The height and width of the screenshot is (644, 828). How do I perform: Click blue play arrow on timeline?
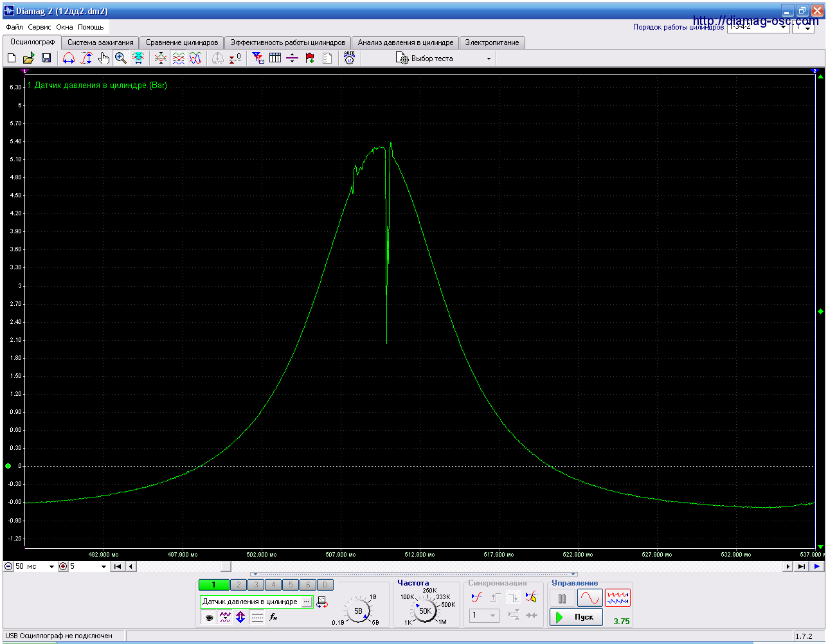tap(816, 567)
